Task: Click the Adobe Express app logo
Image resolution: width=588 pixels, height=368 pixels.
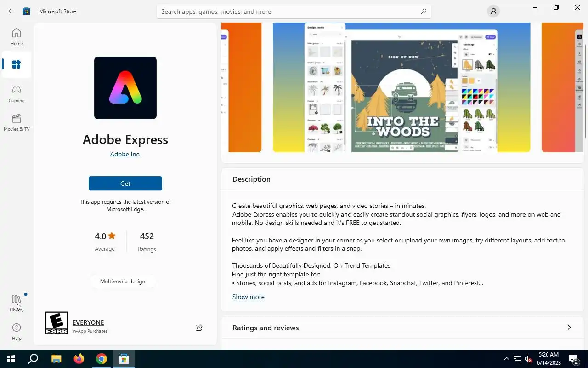Action: tap(125, 88)
